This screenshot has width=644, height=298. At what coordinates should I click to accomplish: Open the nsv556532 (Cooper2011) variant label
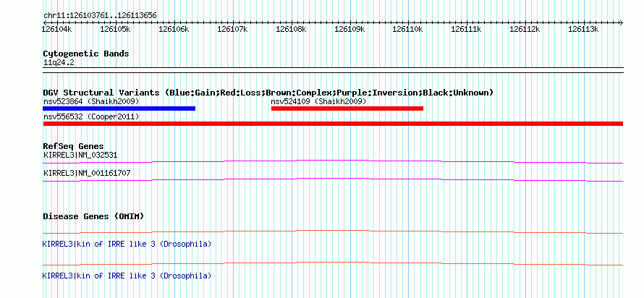click(x=91, y=117)
